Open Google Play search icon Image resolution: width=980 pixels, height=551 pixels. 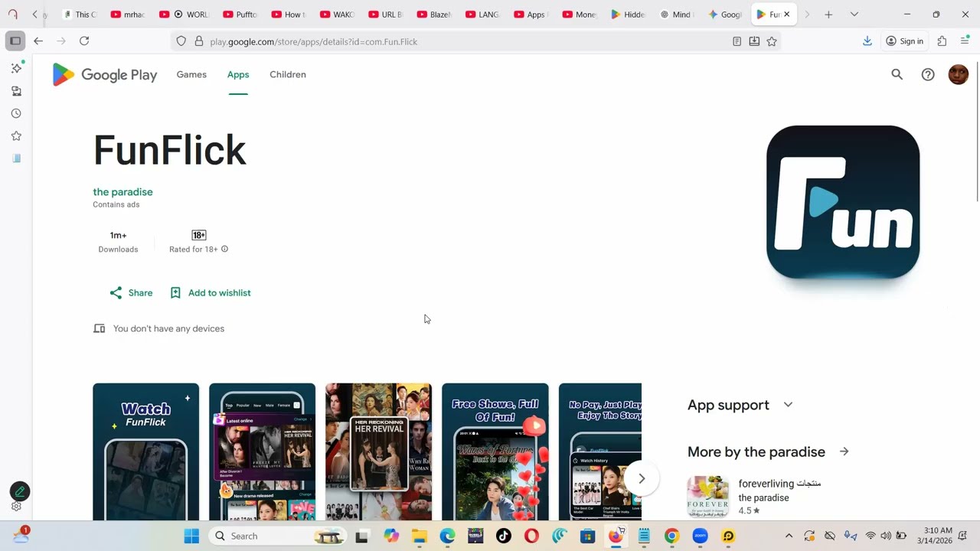coord(897,74)
